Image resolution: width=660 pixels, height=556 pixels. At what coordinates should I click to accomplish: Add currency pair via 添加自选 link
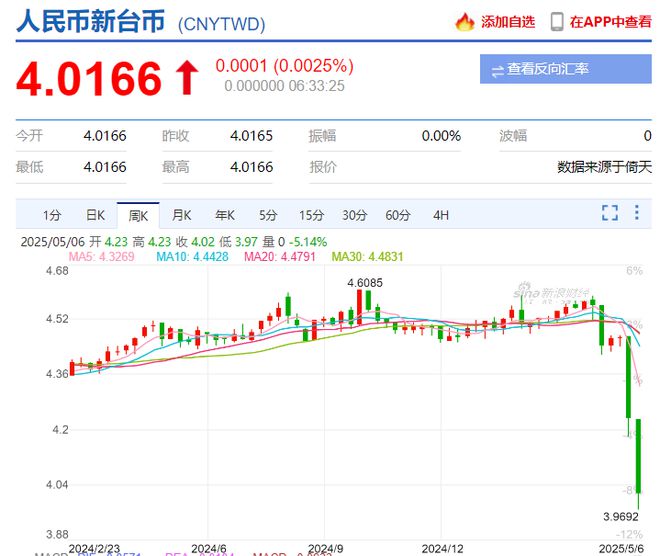(508, 22)
